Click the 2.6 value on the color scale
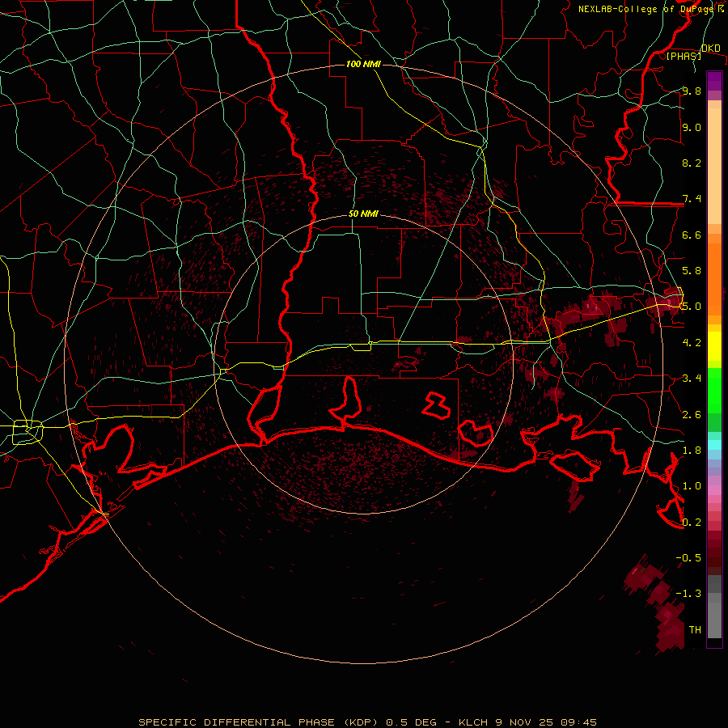This screenshot has height=728, width=728. 692,414
